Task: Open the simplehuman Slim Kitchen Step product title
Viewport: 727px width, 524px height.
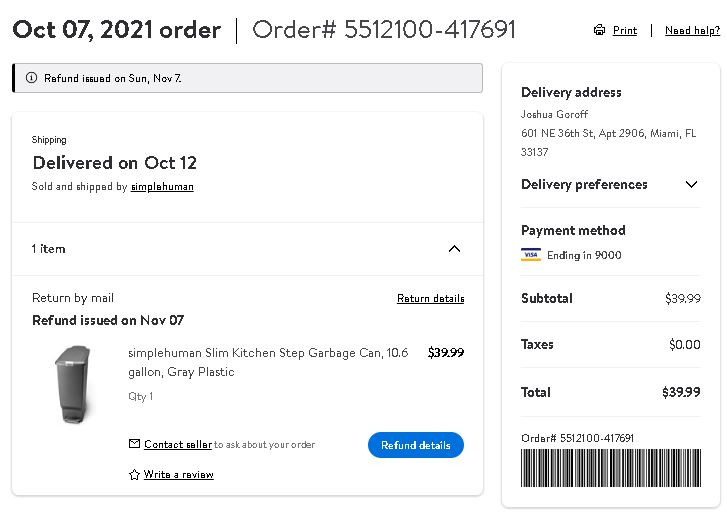Action: tap(268, 362)
